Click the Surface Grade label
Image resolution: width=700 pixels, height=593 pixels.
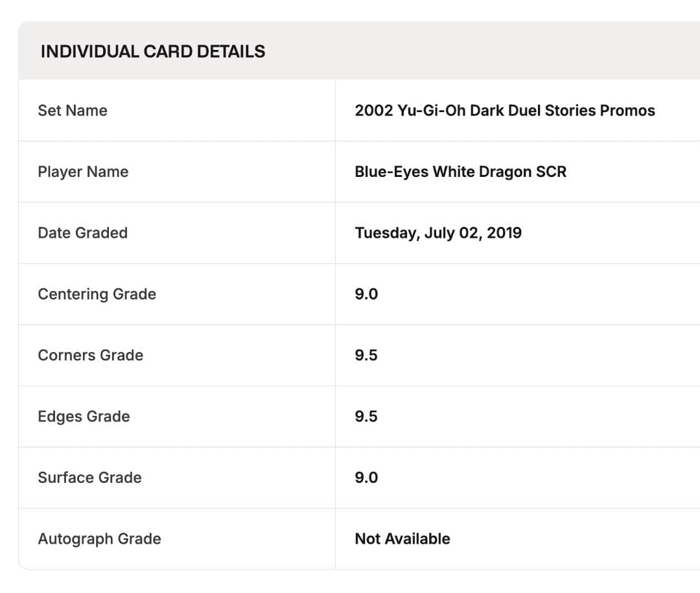click(x=89, y=478)
